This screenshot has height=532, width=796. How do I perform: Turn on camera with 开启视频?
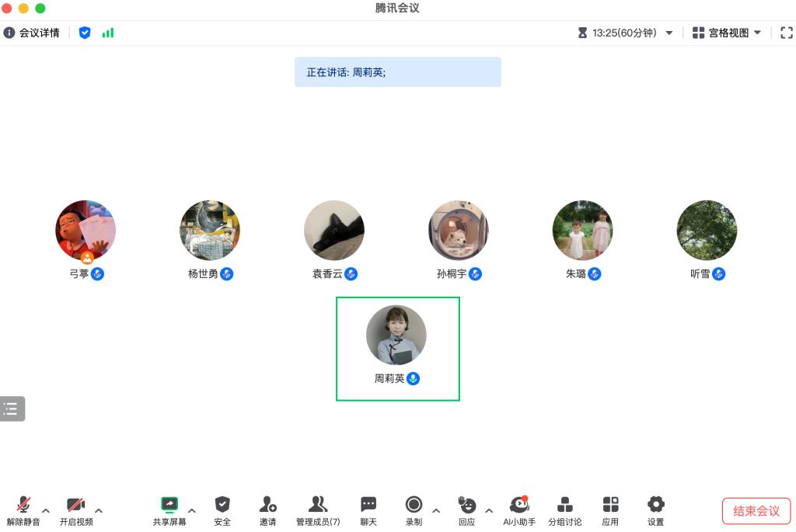pyautogui.click(x=76, y=511)
